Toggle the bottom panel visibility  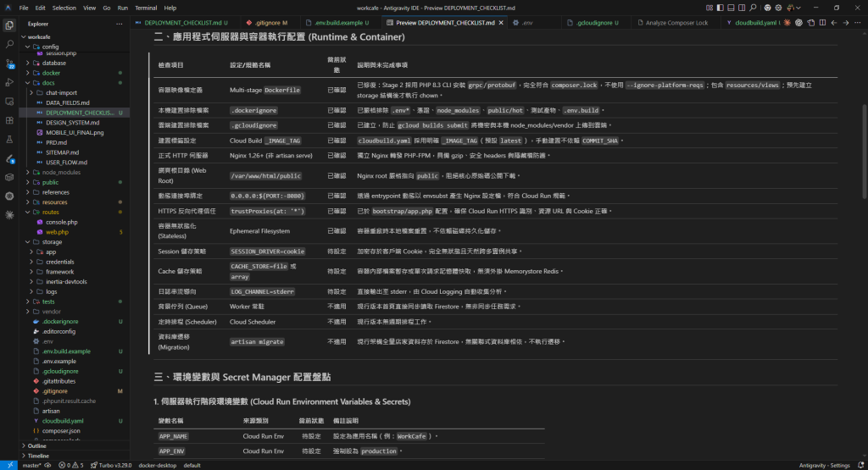click(x=731, y=8)
